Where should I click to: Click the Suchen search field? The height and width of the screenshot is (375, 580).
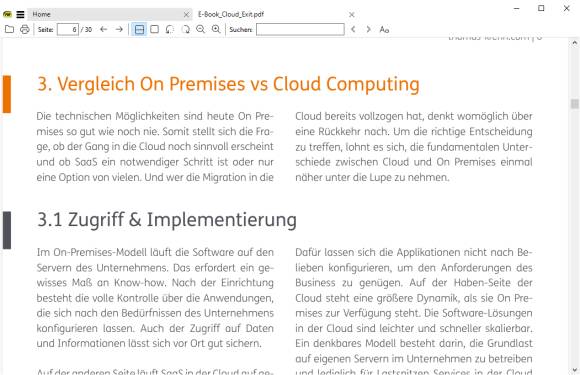tap(300, 29)
